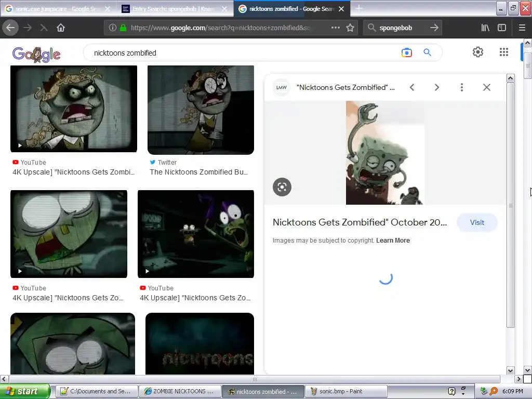Close the image preview panel
This screenshot has height=399, width=532.
tap(486, 87)
